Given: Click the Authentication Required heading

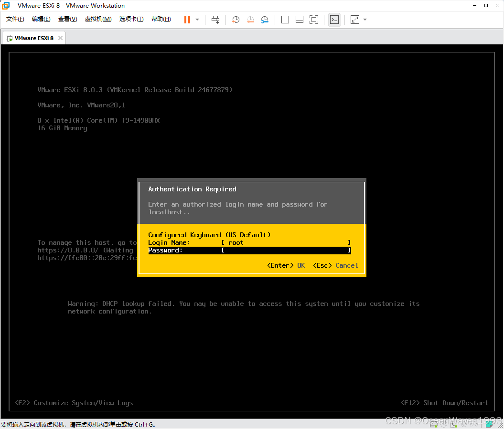Looking at the screenshot, I should pyautogui.click(x=192, y=189).
